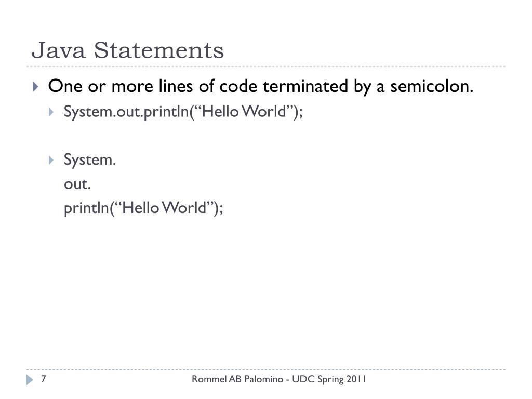
Task: Click the sub-bullet arrow beside the standalone "System." line
Action: pos(51,160)
